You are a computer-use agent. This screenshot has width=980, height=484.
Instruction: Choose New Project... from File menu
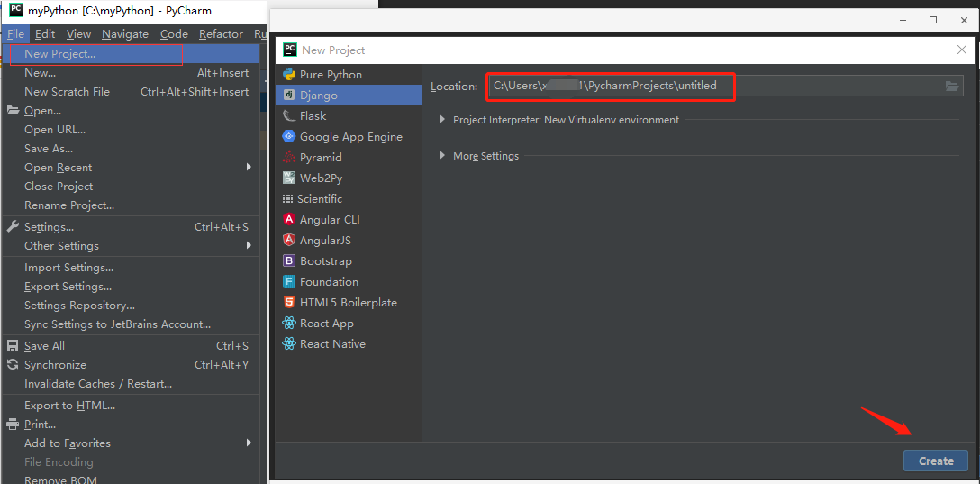(131, 54)
